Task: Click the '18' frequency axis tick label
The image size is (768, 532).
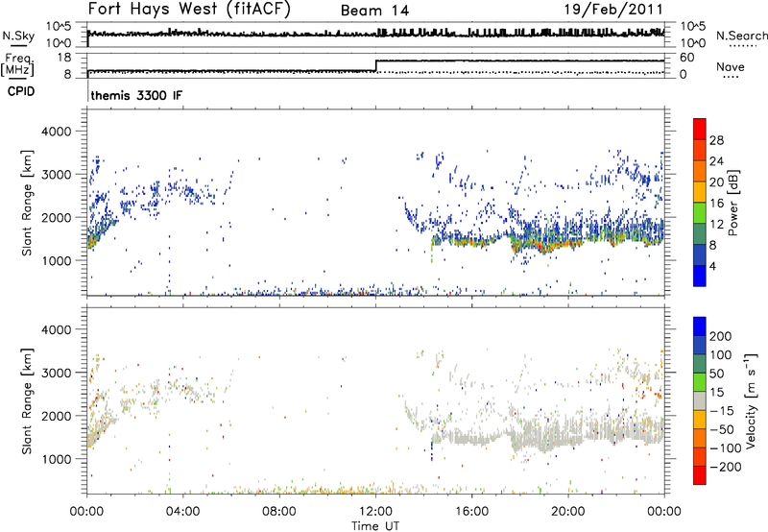Action: [65, 58]
